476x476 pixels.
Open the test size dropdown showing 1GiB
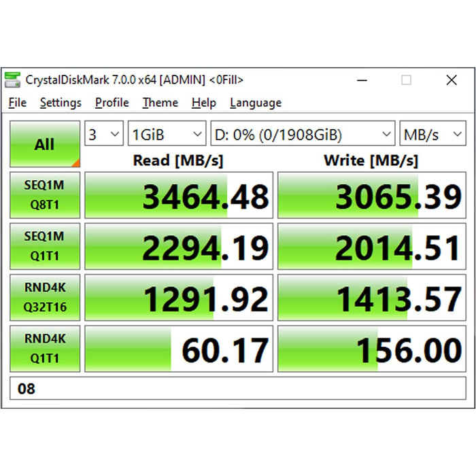167,133
